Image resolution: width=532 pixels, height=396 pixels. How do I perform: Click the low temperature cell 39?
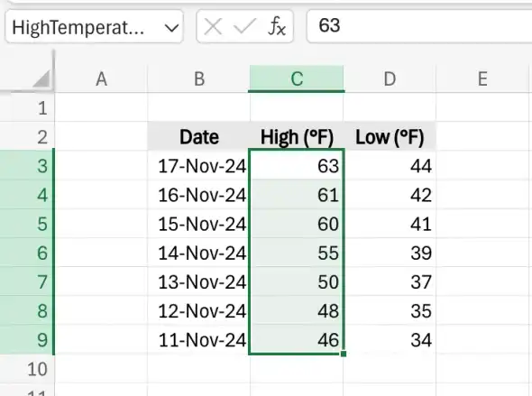pos(390,253)
